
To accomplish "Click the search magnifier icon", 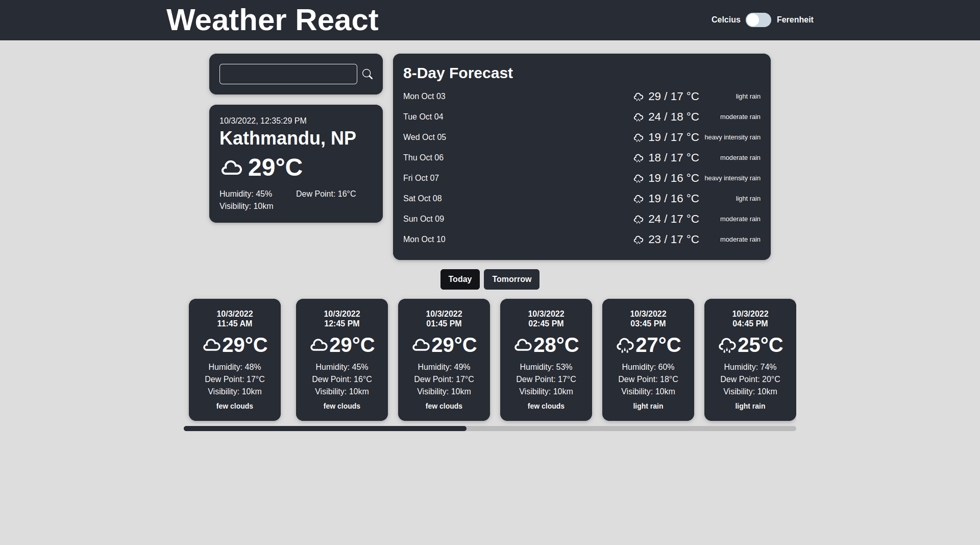I will tap(367, 74).
